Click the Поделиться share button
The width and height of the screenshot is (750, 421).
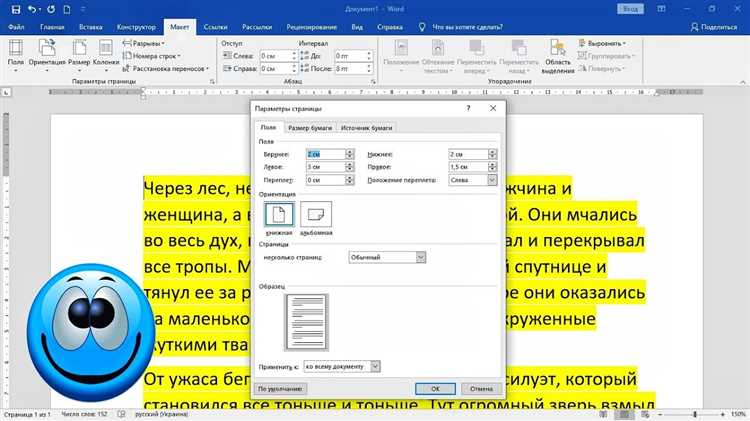[x=714, y=27]
